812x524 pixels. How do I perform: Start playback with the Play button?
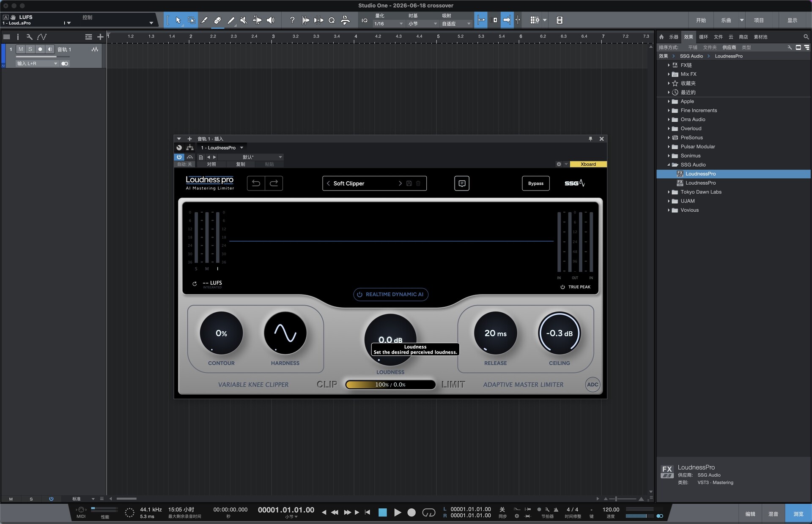click(x=398, y=513)
